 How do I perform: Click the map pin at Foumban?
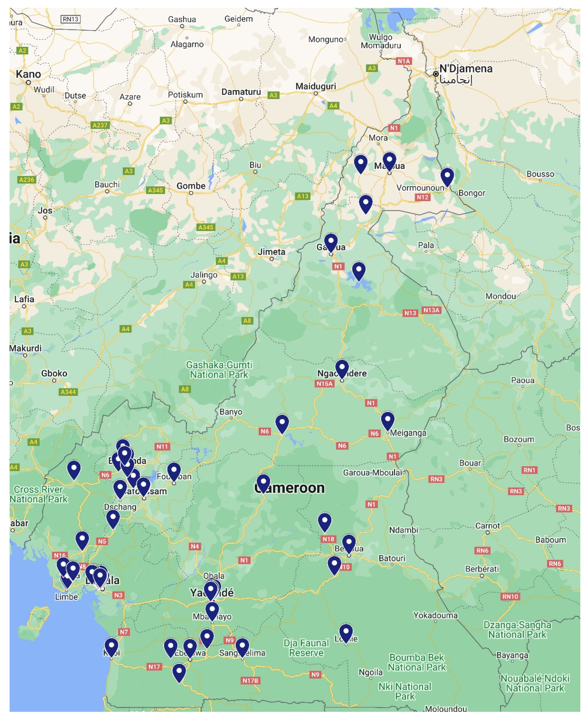[174, 471]
